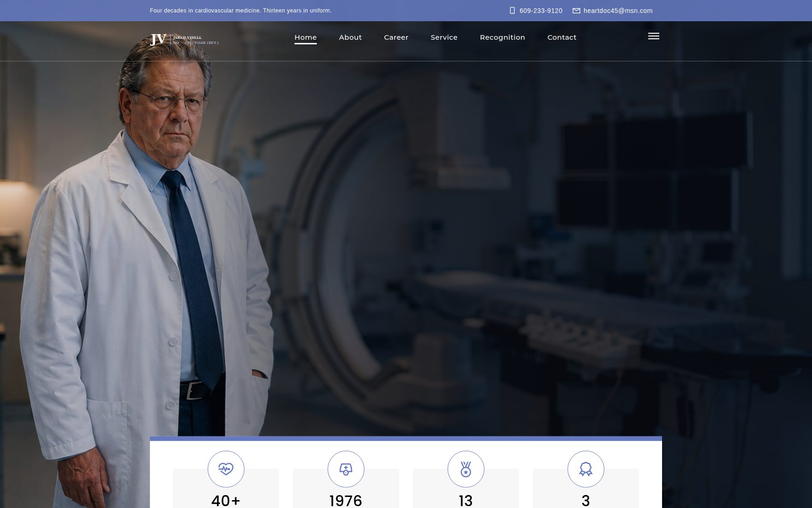Open the Career nav item
The image size is (812, 508).
click(x=396, y=37)
